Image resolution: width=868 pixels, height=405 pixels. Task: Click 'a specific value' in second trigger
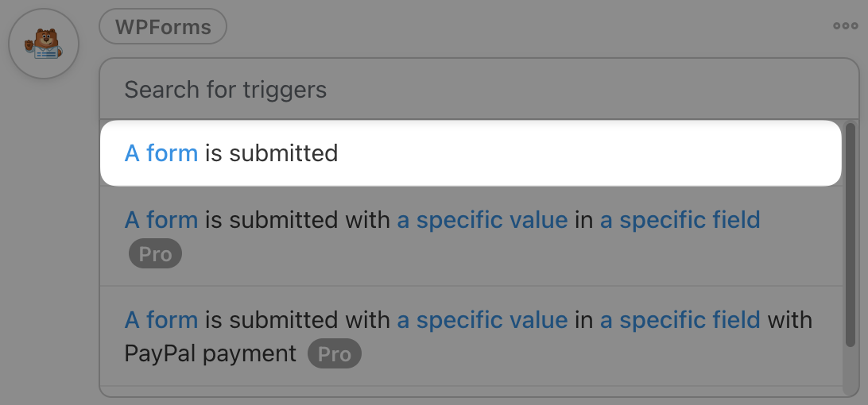click(x=482, y=219)
